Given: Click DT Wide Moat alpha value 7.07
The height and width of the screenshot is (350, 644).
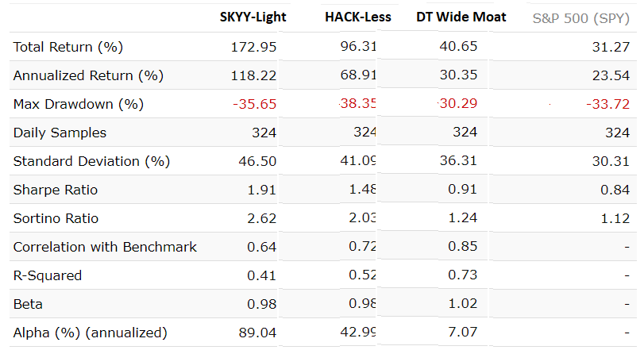Looking at the screenshot, I should [x=462, y=333].
